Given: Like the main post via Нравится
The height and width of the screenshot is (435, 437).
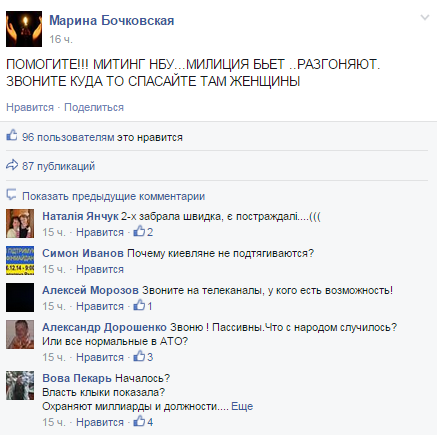Looking at the screenshot, I should coord(30,107).
